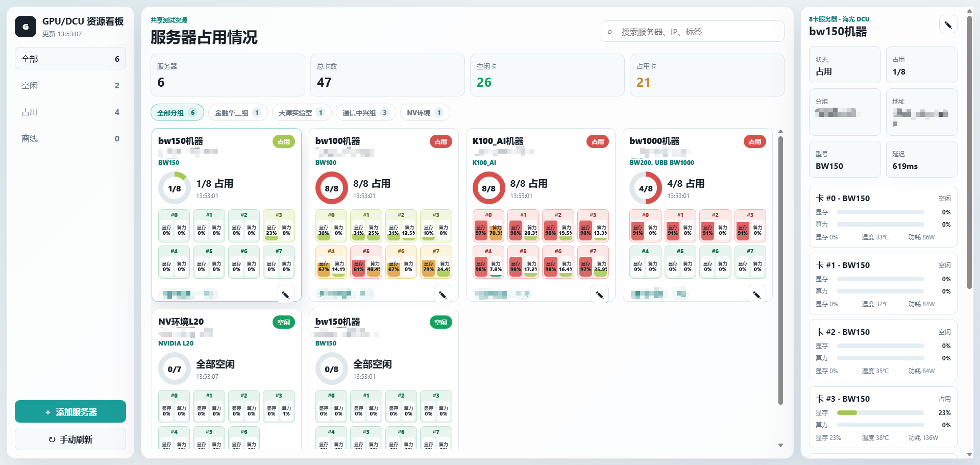Click the 占用卡 21 stat card

707,75
